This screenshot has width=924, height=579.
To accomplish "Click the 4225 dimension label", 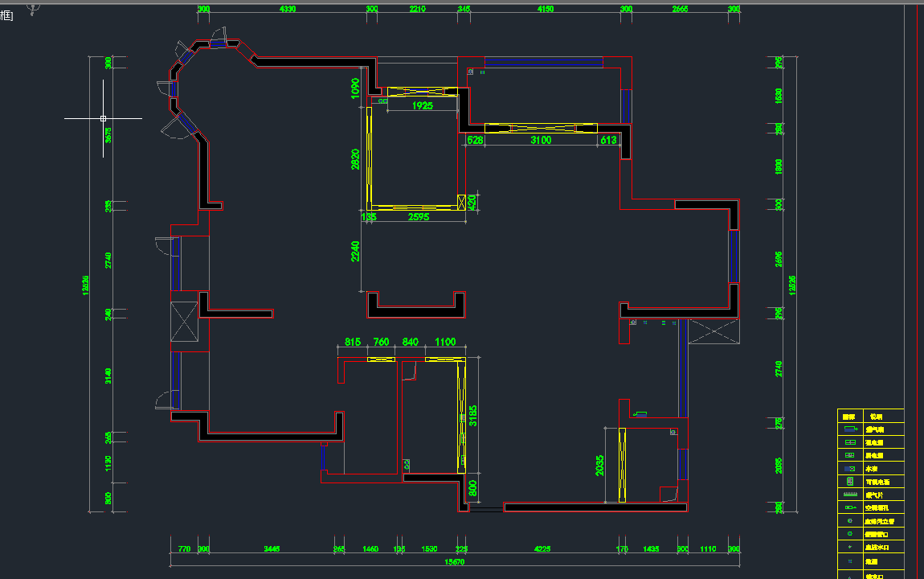I will [542, 549].
